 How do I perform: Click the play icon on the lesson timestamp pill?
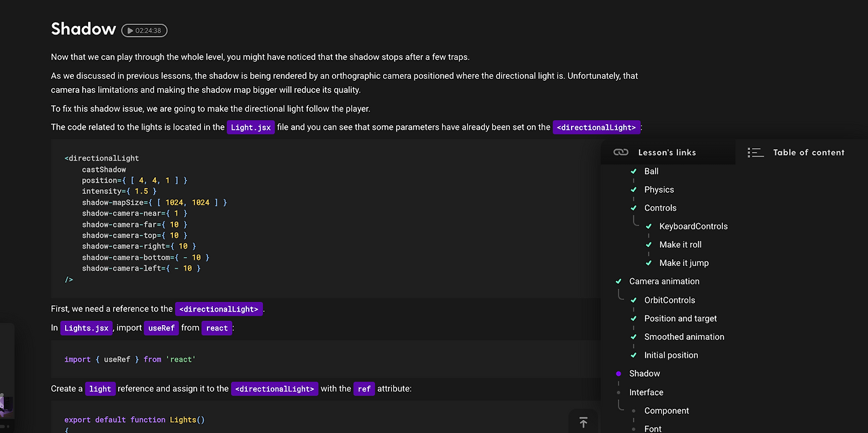pyautogui.click(x=129, y=30)
